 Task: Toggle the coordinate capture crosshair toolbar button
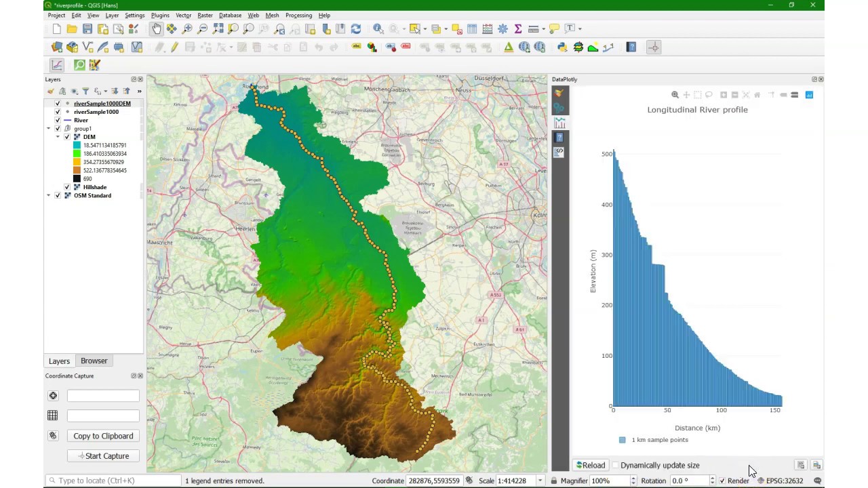[x=654, y=47]
